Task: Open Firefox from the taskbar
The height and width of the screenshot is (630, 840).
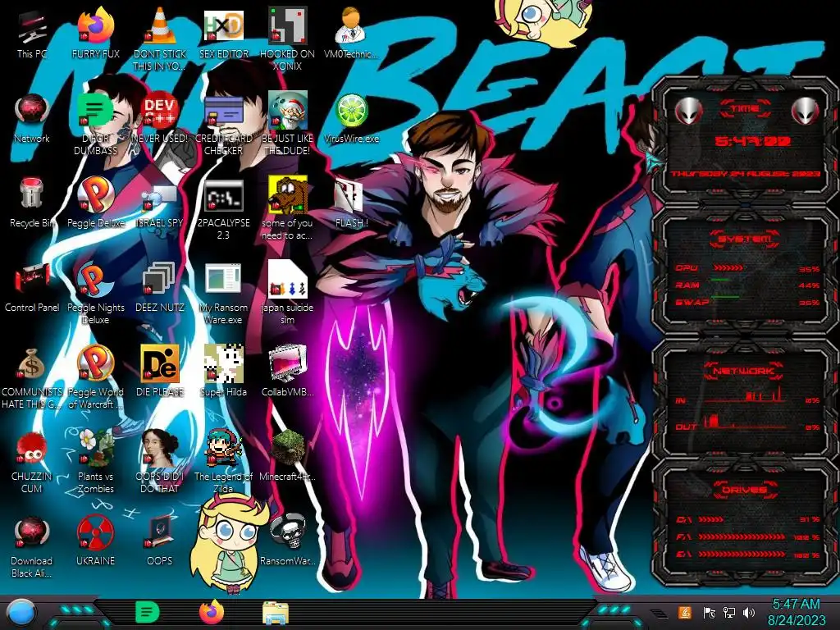Action: tap(212, 612)
